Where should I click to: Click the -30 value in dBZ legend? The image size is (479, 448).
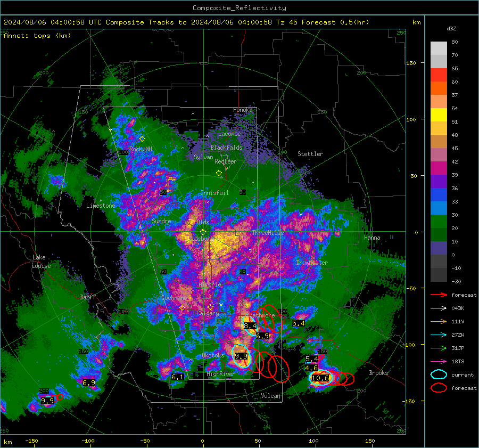pyautogui.click(x=456, y=281)
